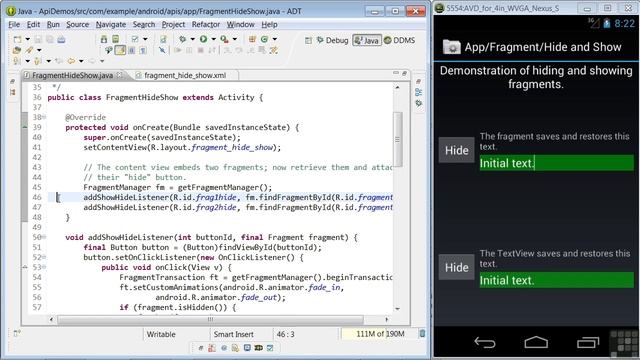This screenshot has height=360, width=640.
Task: Select the FragmentHideShow.java editor tab
Action: pyautogui.click(x=72, y=75)
